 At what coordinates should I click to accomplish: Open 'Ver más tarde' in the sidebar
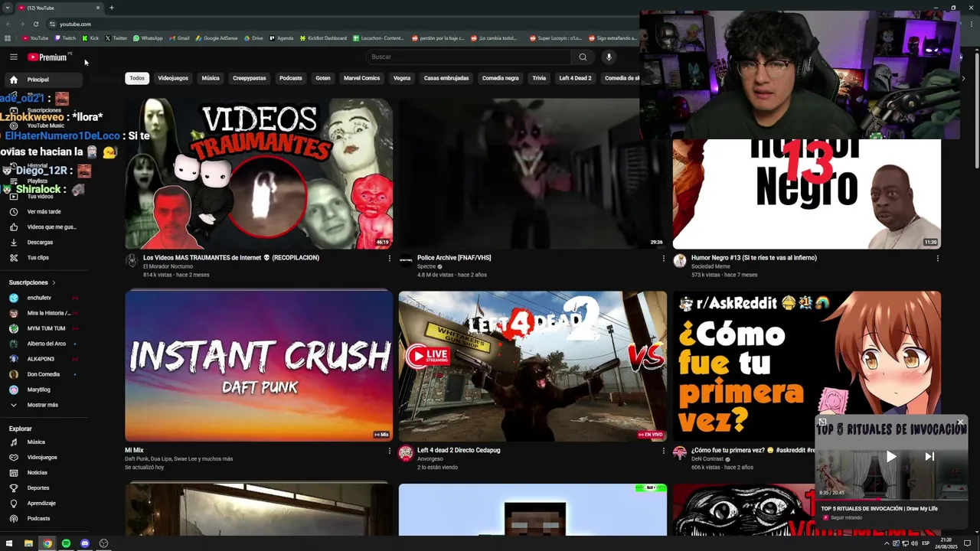click(44, 212)
